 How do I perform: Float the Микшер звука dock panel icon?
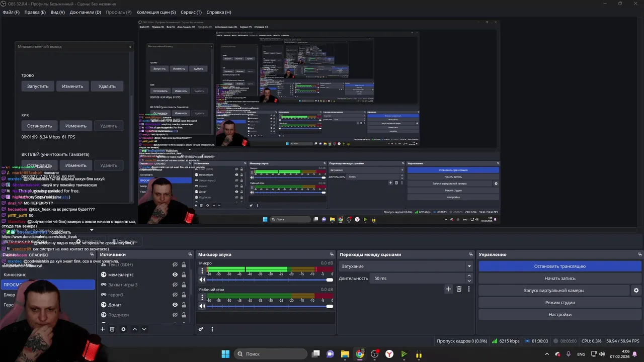(x=332, y=254)
